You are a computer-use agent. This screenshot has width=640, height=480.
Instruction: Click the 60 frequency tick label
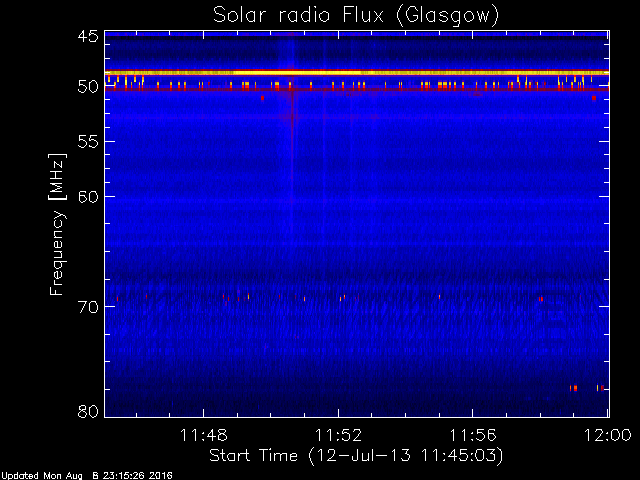88,197
